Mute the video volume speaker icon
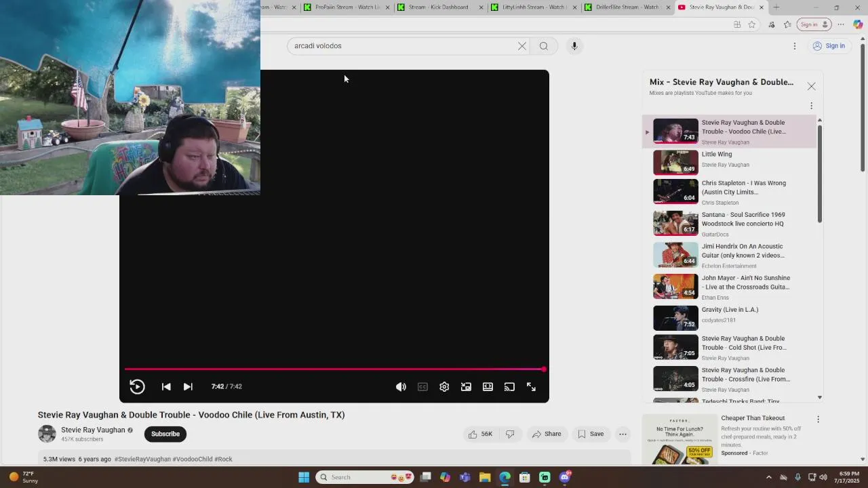868x488 pixels. [x=401, y=386]
